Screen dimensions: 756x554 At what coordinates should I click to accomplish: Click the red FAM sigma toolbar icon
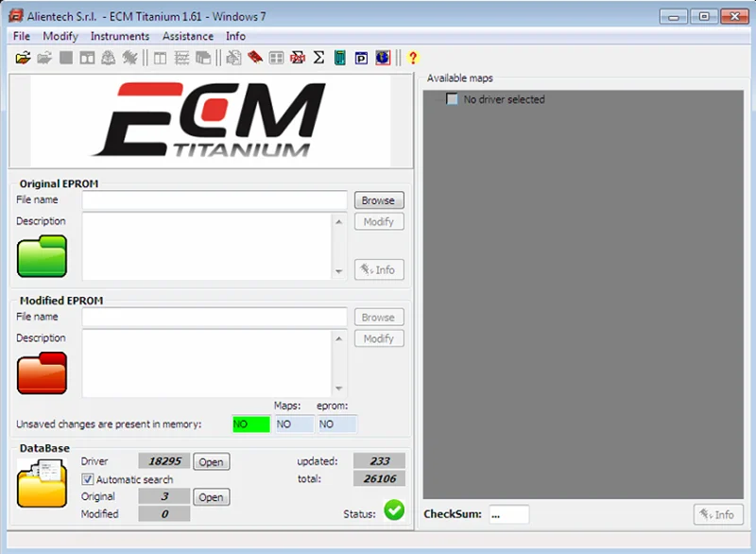pyautogui.click(x=298, y=59)
